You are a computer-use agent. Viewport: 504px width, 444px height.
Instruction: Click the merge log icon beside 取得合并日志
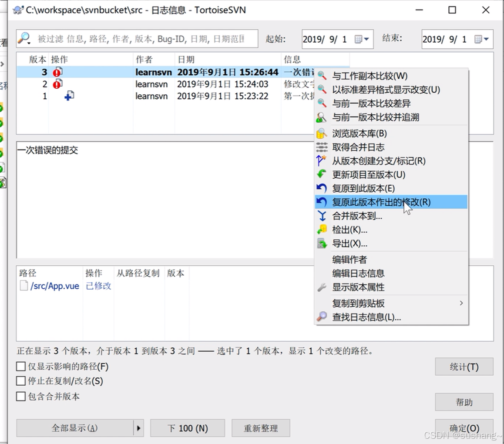322,147
